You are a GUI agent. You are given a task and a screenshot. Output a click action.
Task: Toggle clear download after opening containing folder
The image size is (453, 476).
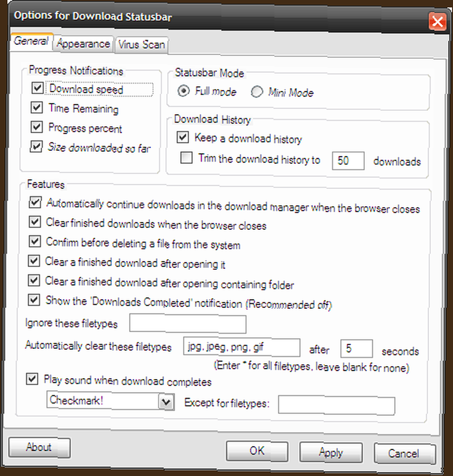coord(34,280)
